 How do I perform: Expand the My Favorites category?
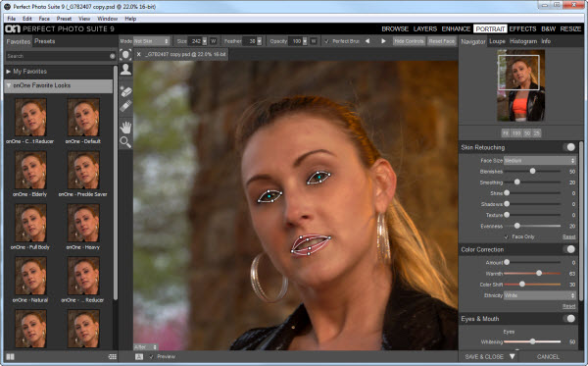(8, 72)
